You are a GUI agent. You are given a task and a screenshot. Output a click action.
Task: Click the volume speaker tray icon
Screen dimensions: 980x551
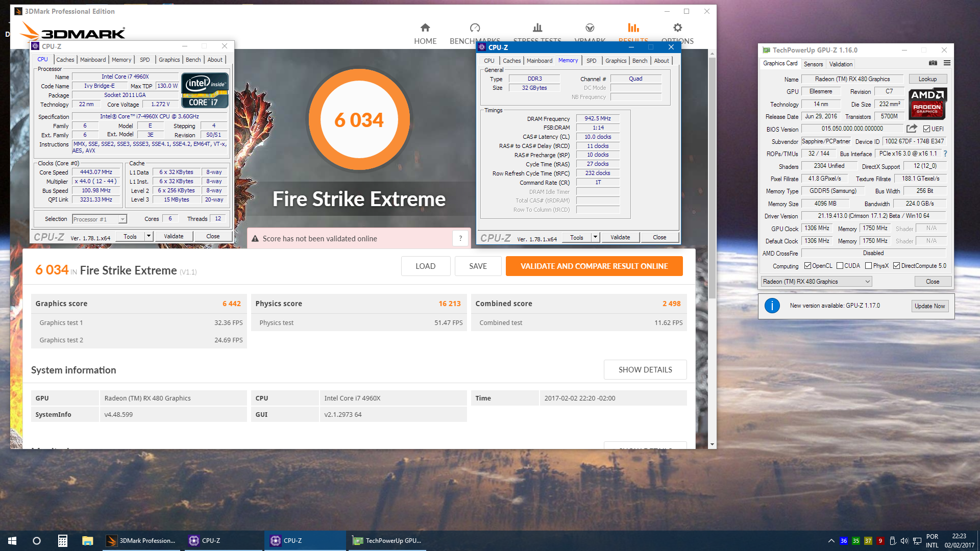pyautogui.click(x=904, y=541)
